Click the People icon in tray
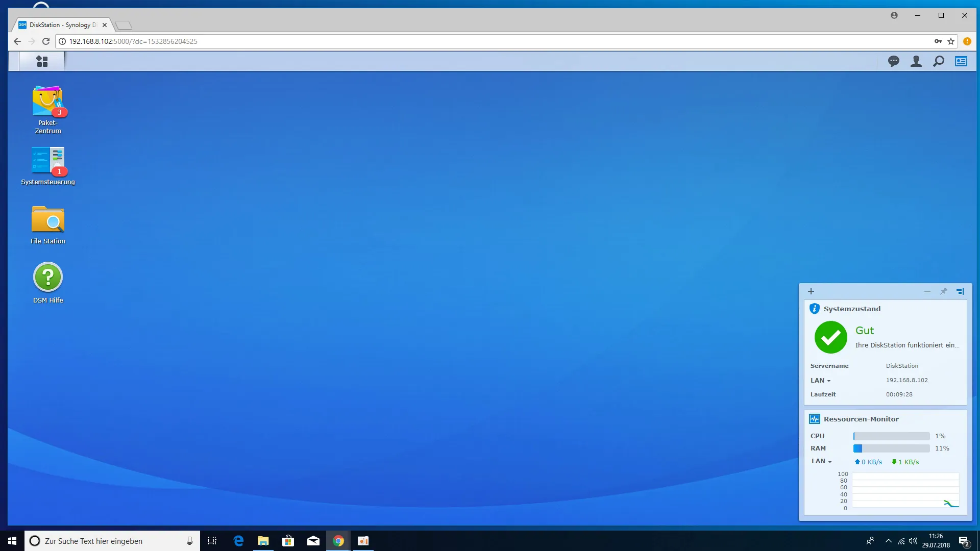The image size is (980, 551). [x=870, y=541]
